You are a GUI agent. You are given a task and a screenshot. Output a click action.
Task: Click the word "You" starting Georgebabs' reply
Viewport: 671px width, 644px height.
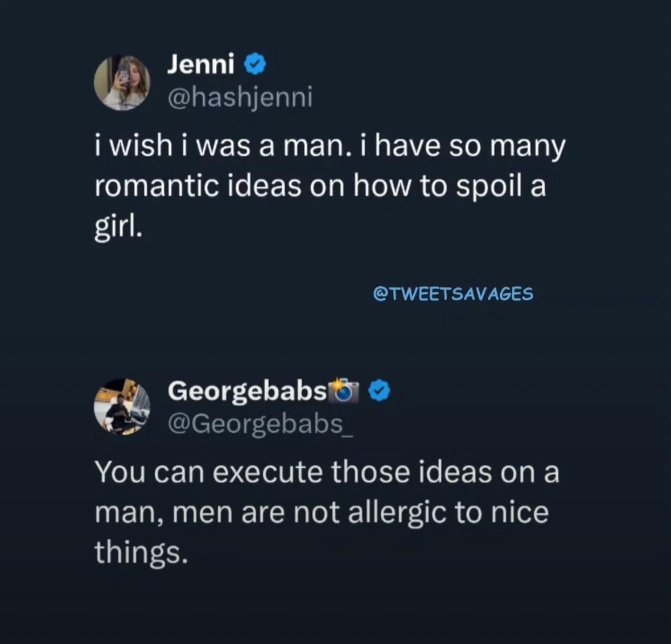click(119, 472)
